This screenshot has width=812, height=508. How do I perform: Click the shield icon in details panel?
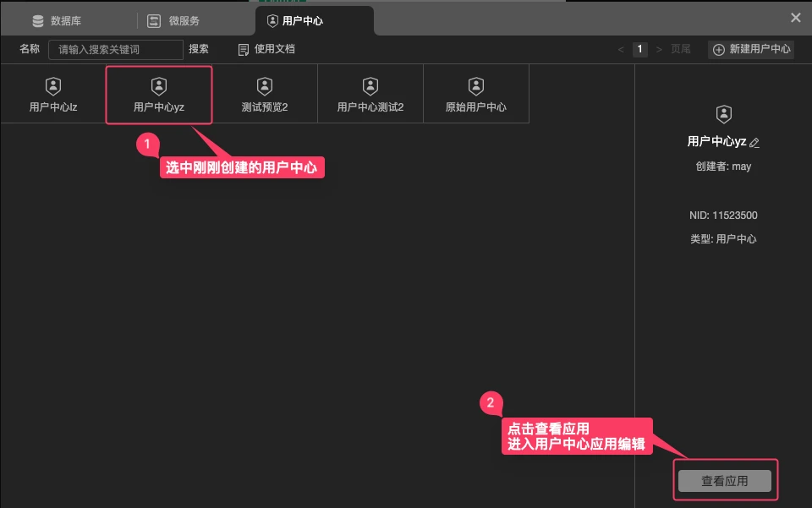[x=723, y=114]
